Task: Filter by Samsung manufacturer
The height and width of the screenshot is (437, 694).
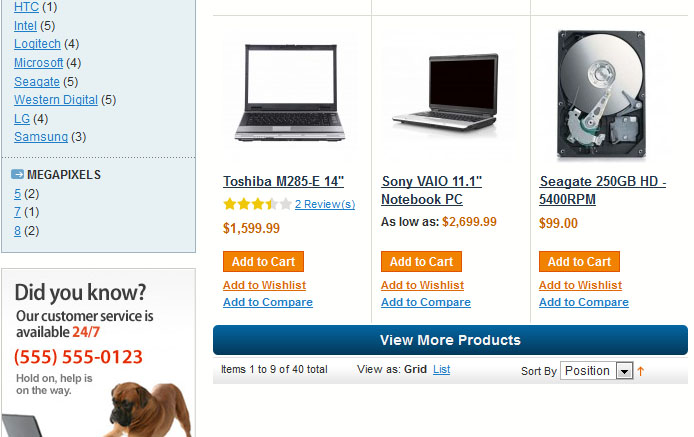Action: [41, 137]
